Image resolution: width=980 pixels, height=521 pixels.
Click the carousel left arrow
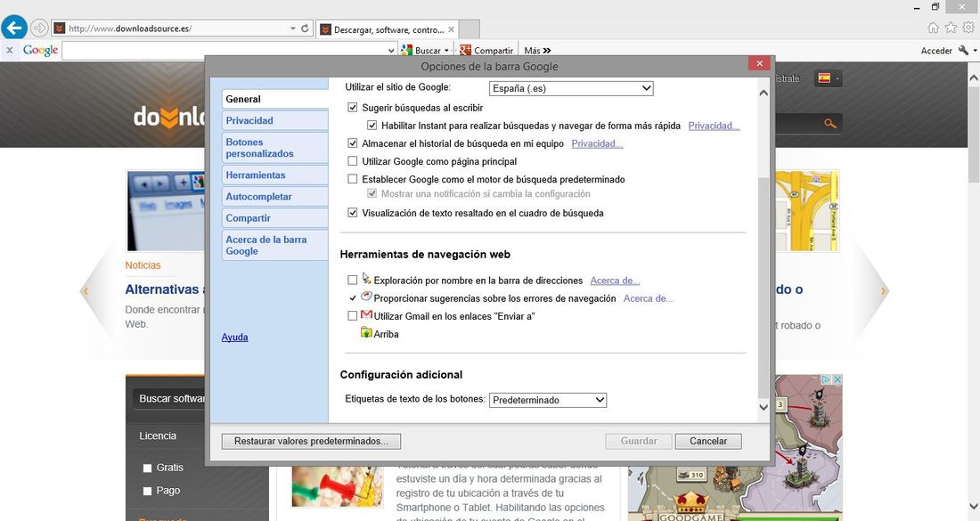click(85, 290)
